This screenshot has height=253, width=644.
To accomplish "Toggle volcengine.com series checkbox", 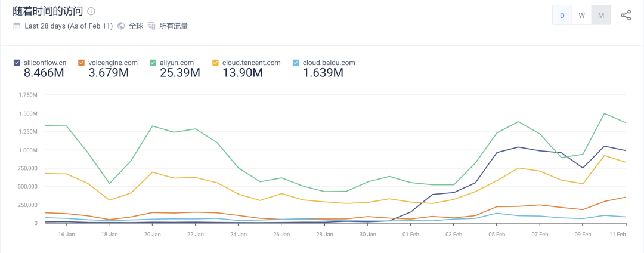I will tap(81, 63).
